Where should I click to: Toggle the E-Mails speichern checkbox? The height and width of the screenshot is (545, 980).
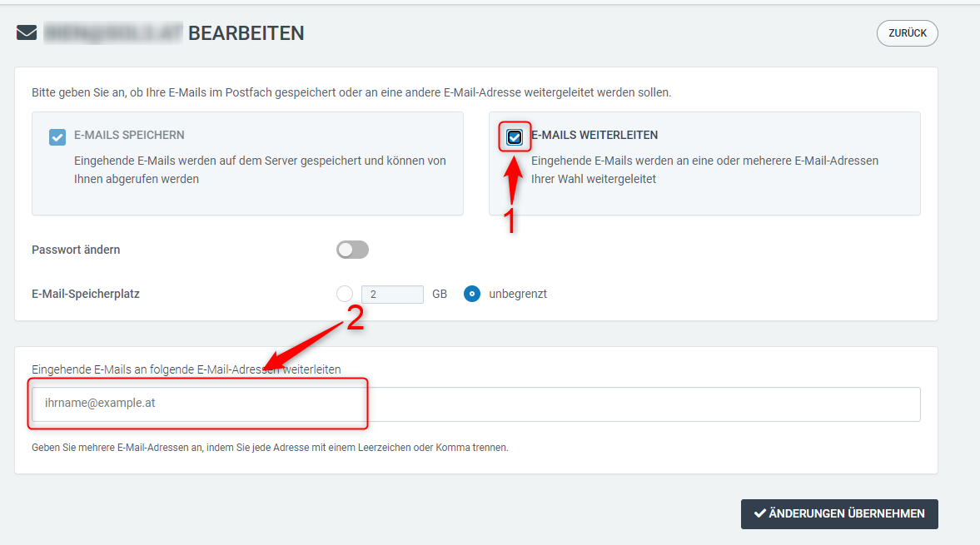(x=57, y=137)
